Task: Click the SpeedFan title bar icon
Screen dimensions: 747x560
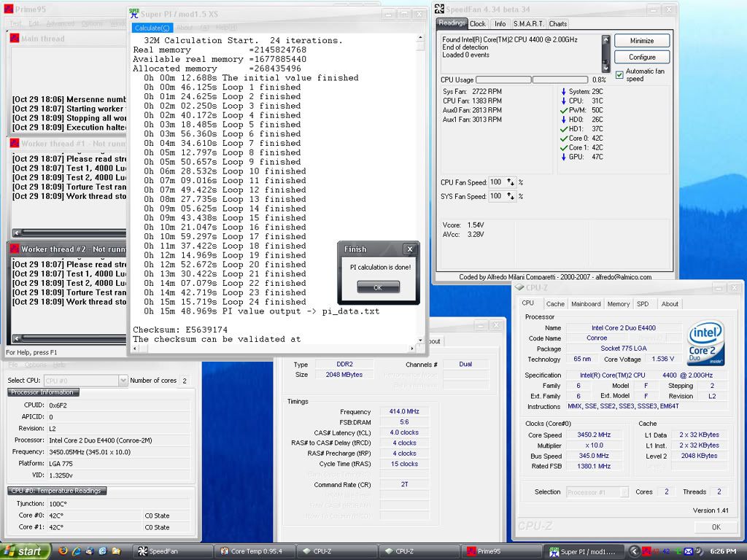Action: click(439, 9)
